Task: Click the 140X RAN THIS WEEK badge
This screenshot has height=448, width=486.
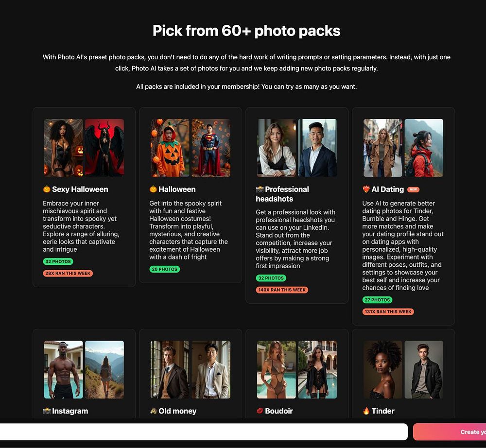Action: [282, 290]
